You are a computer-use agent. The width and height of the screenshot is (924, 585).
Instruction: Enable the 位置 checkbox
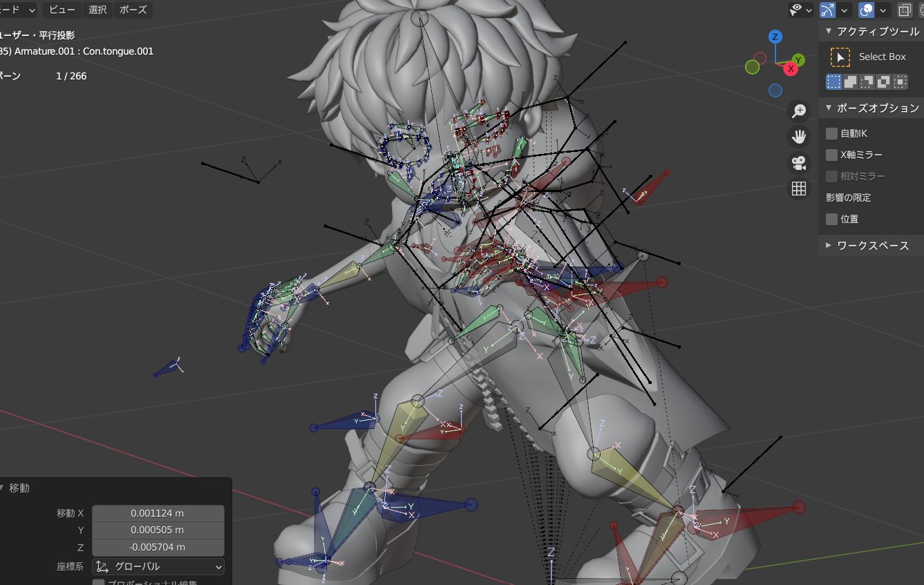pos(832,219)
